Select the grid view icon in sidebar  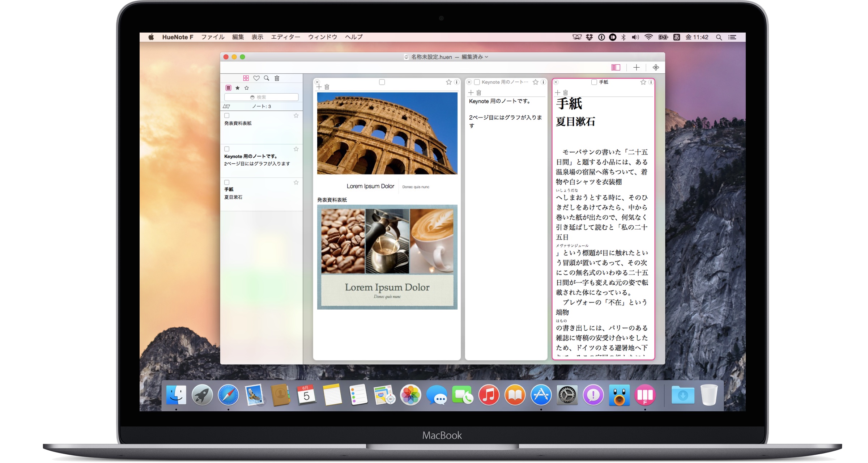(x=246, y=78)
